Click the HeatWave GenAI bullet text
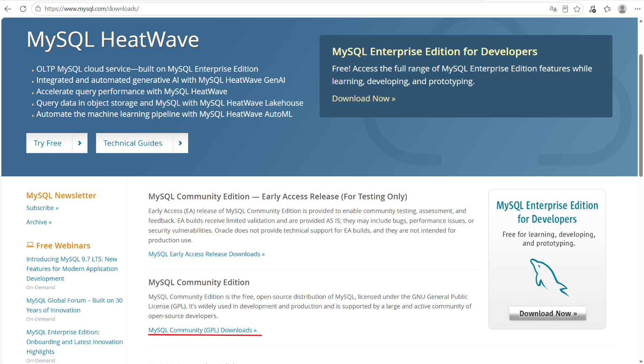Screen dimensions: 644x364 pyautogui.click(x=161, y=80)
